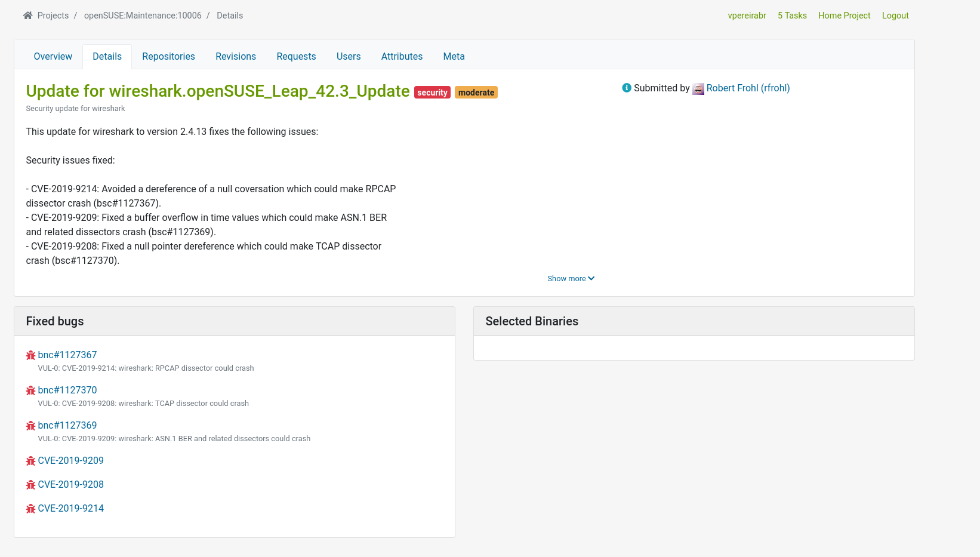Click the bug icon beside CVE-2019-9214
The image size is (980, 557).
(30, 508)
